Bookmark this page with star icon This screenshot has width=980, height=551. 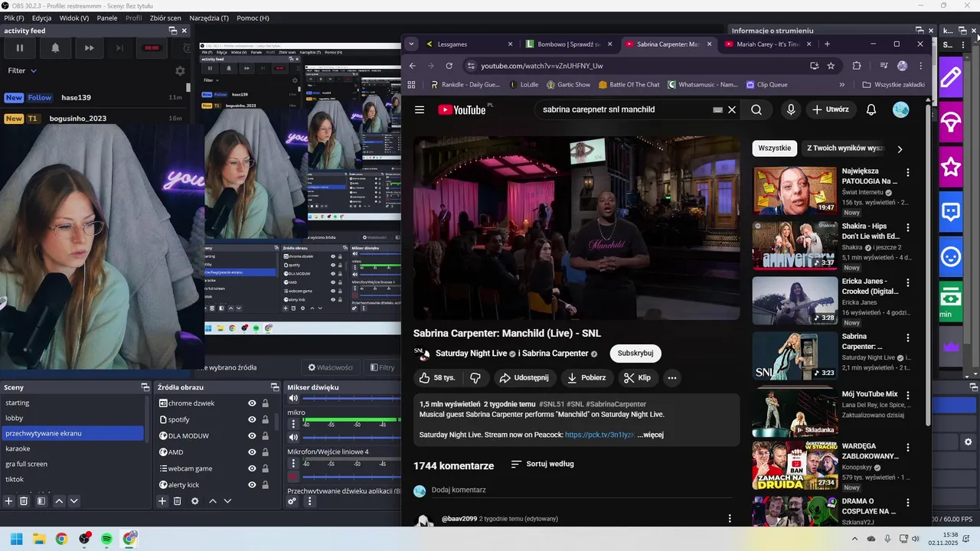pyautogui.click(x=831, y=66)
